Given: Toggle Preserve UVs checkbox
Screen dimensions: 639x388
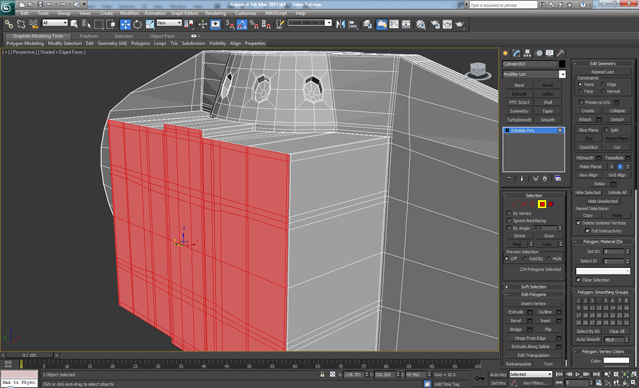Looking at the screenshot, I should pyautogui.click(x=582, y=102).
